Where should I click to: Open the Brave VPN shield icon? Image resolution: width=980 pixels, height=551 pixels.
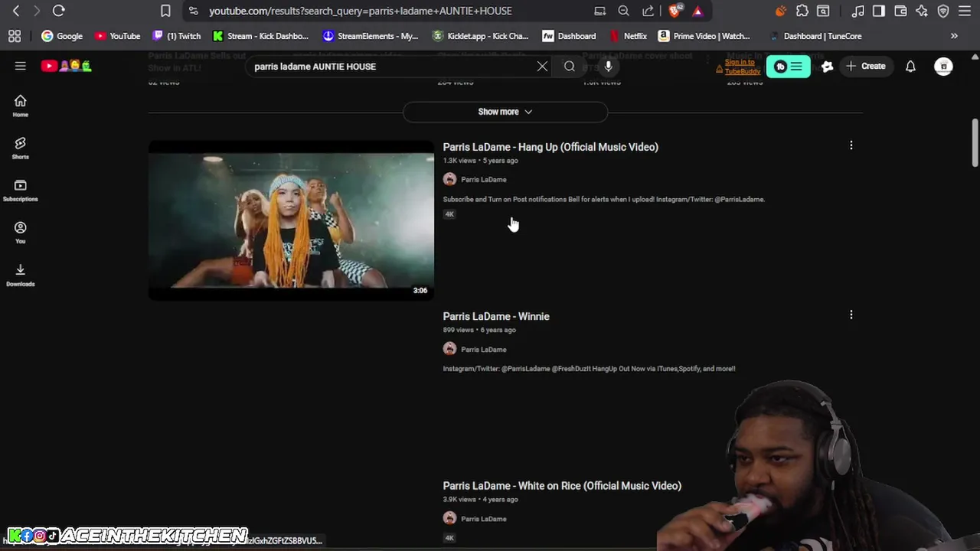[x=943, y=11]
